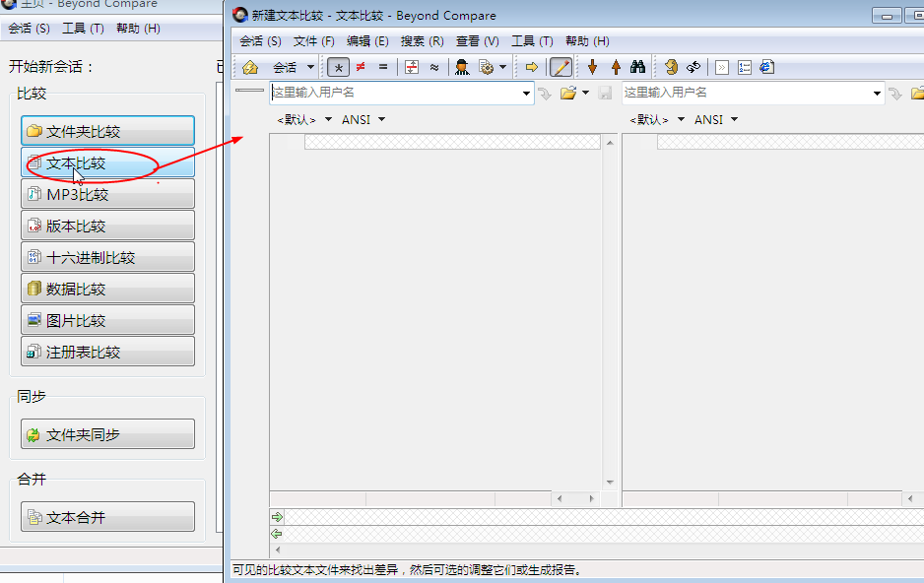Start a 文件夹同步 session
The width and height of the screenshot is (924, 583).
click(x=107, y=434)
